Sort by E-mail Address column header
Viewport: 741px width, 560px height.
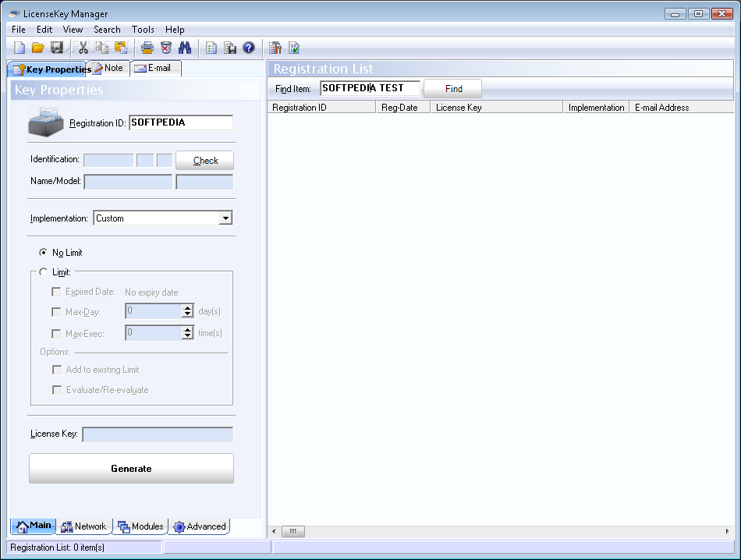(x=682, y=108)
